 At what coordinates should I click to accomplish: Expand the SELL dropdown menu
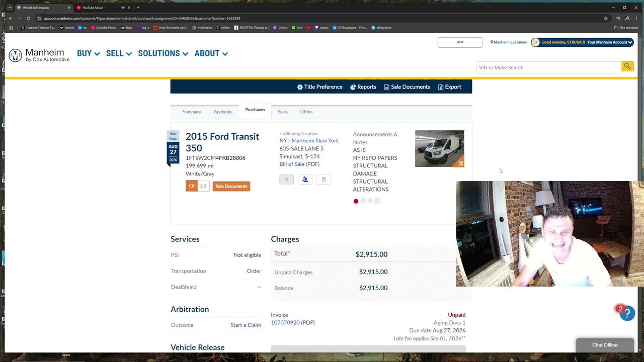pyautogui.click(x=119, y=53)
